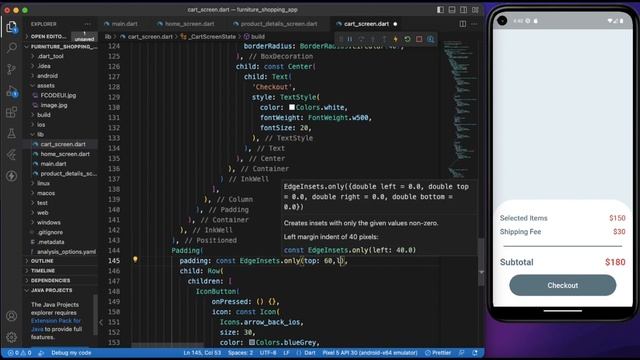This screenshot has width=640, height=360.
Task: Customize layout icon in title bar
Action: 475,10
